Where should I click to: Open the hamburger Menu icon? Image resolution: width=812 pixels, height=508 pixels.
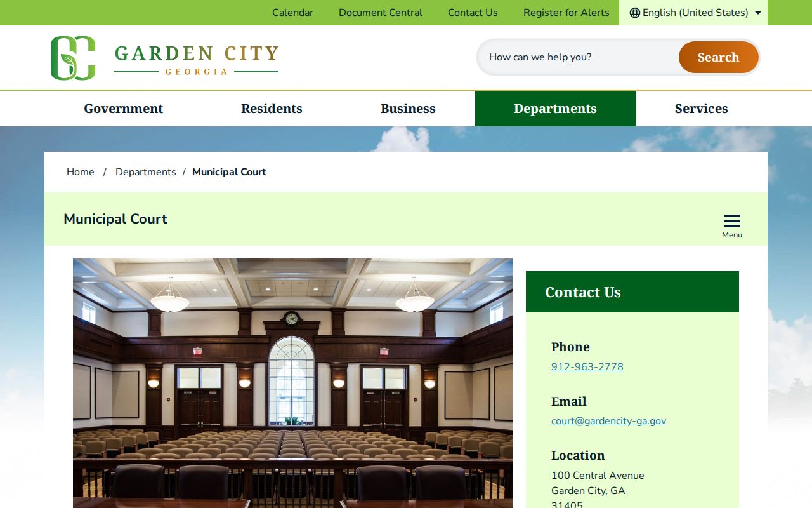(732, 226)
